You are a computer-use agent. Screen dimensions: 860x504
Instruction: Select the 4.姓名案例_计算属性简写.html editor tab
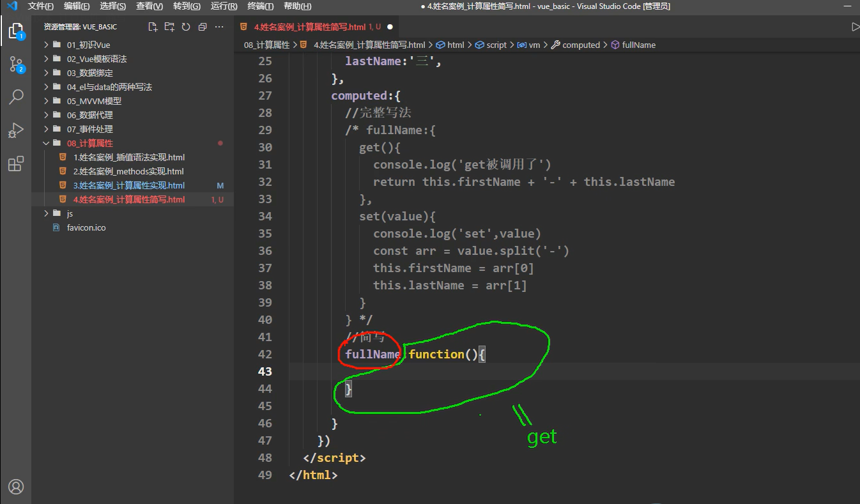click(316, 27)
